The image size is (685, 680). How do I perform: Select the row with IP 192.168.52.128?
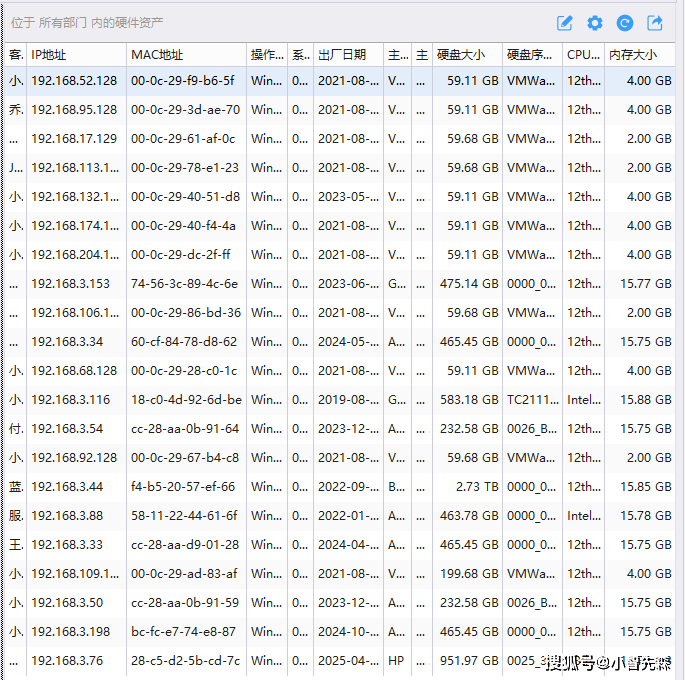click(74, 81)
